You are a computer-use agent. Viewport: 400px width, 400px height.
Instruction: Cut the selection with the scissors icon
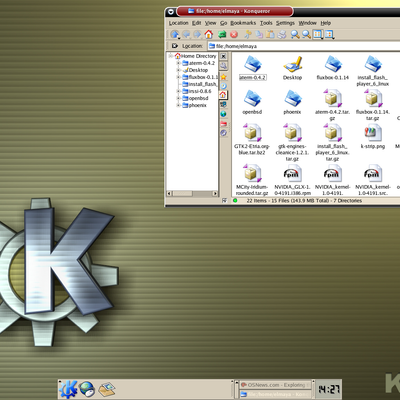[x=248, y=34]
